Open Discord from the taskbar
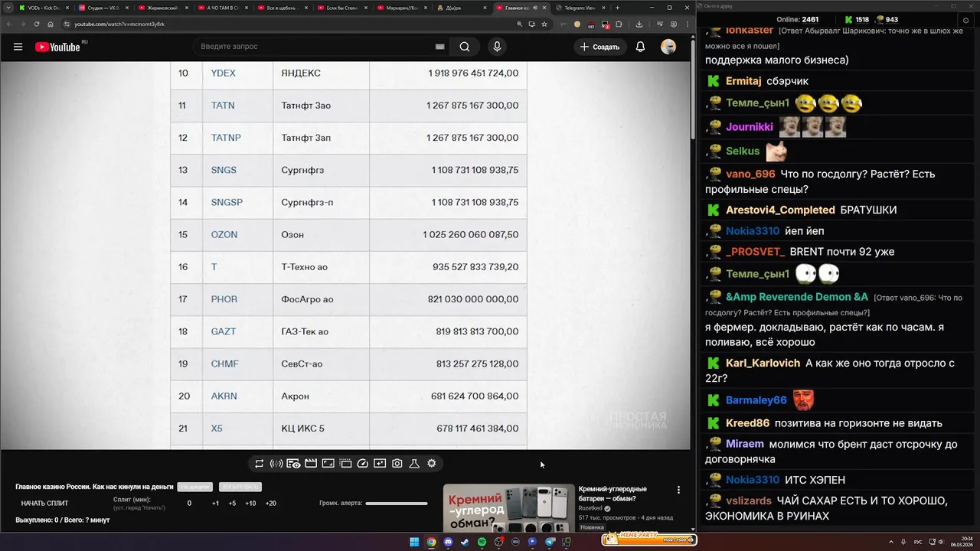Image resolution: width=980 pixels, height=551 pixels. coord(448,542)
